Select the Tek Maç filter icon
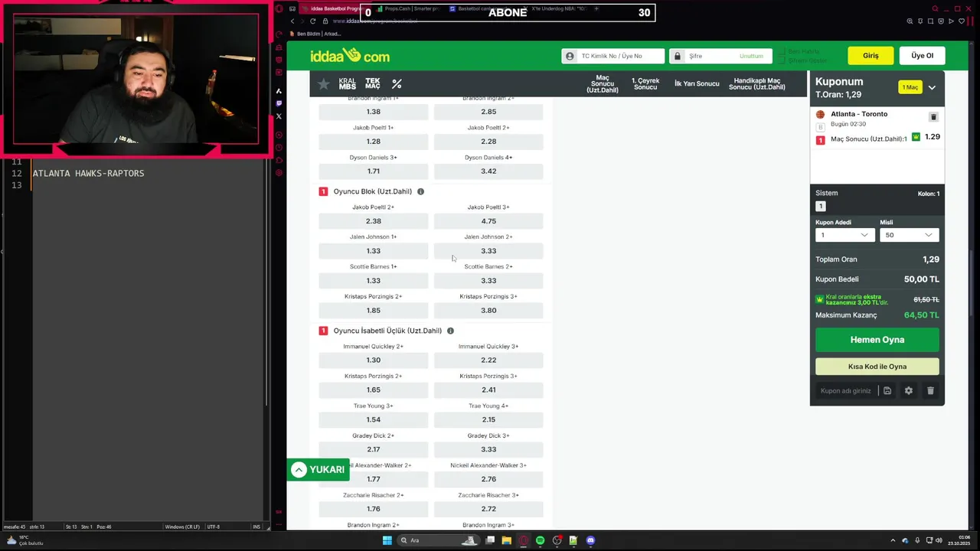Image resolution: width=980 pixels, height=551 pixels. pyautogui.click(x=373, y=84)
